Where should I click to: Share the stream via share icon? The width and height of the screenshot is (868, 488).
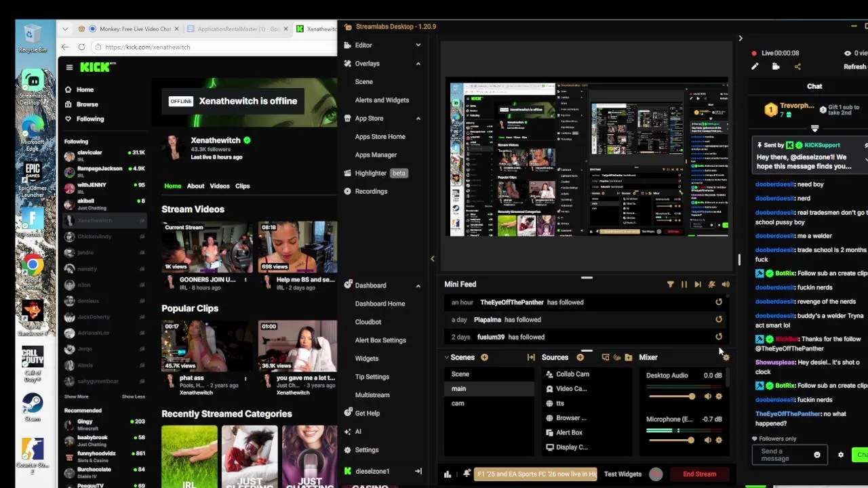(797, 66)
